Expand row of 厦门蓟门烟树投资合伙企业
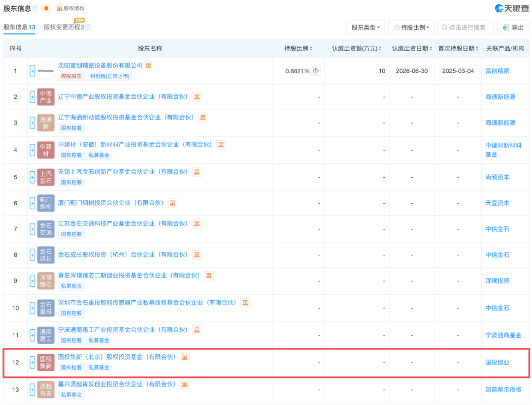 32,203
